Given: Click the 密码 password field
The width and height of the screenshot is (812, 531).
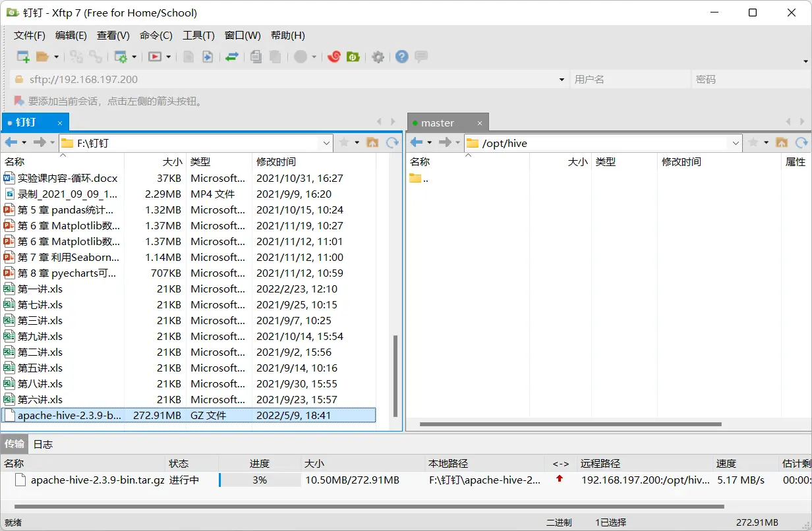Looking at the screenshot, I should [x=750, y=79].
